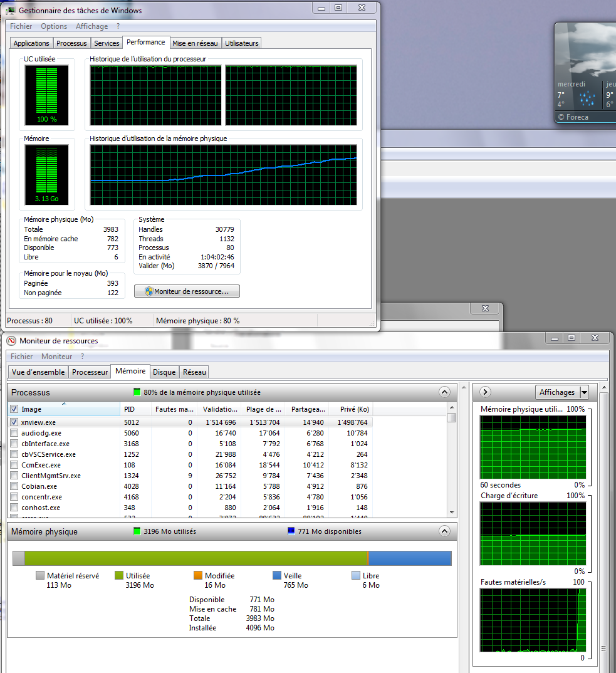Click 'Mémoire physique : 80 %' in status bar
The image size is (616, 673).
(x=198, y=321)
